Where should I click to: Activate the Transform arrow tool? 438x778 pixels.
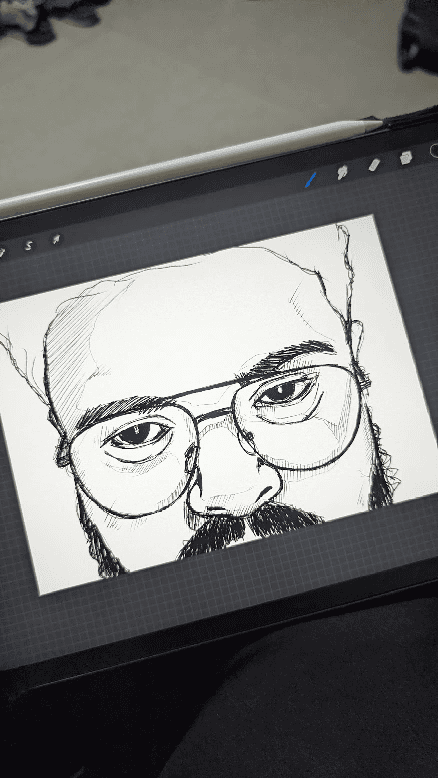(x=56, y=240)
